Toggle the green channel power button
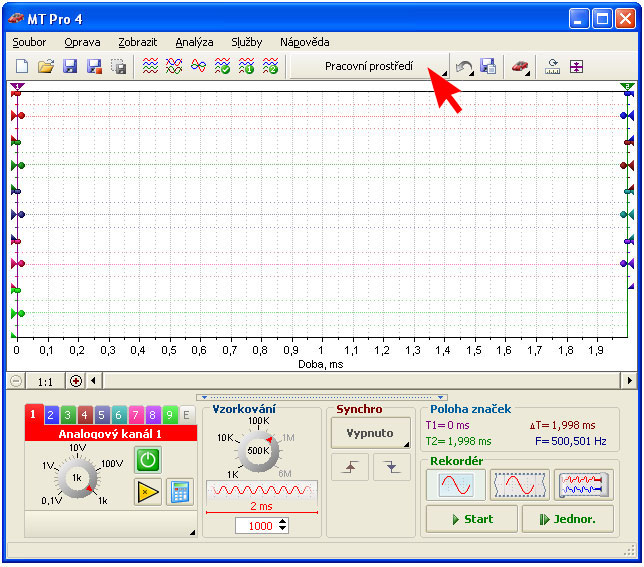The image size is (644, 567). tap(148, 459)
